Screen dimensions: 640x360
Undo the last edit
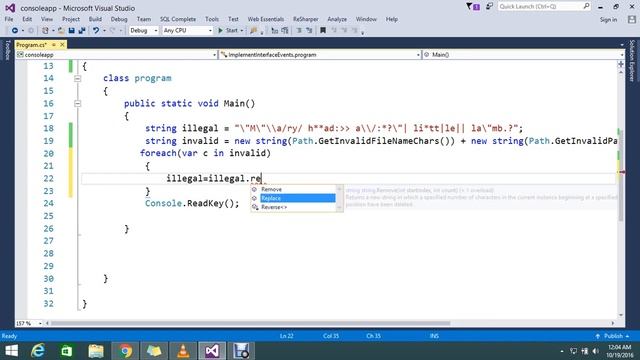click(96, 31)
